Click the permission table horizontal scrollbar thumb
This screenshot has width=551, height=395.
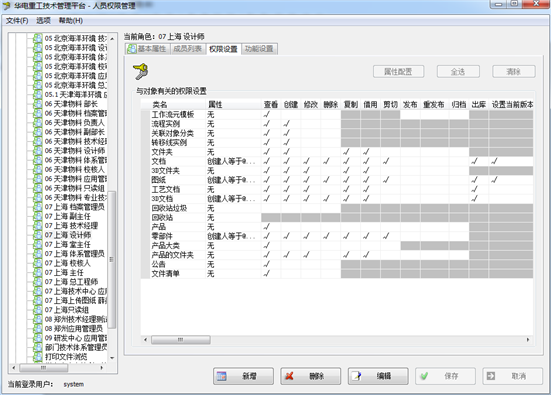tap(181, 339)
